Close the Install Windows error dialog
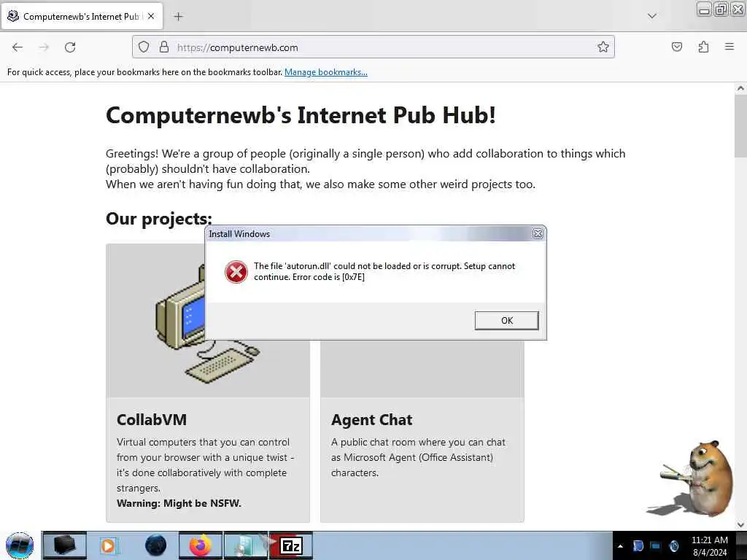747x560 pixels. click(x=538, y=234)
